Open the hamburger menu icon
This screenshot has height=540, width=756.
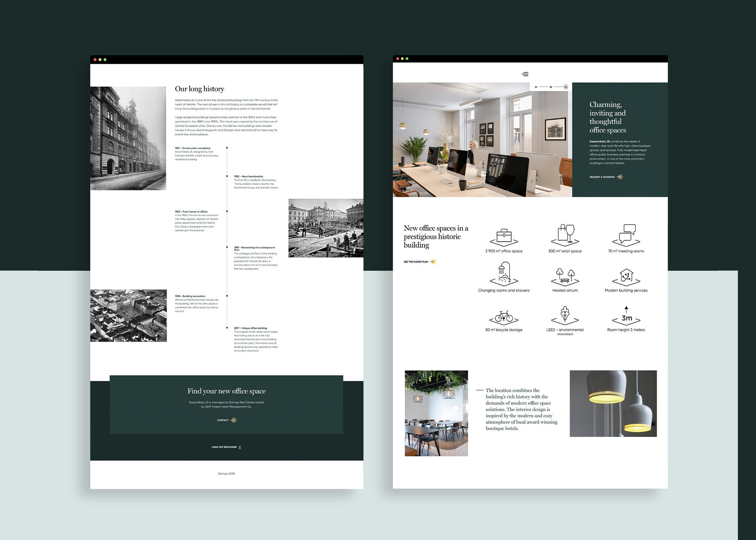525,74
